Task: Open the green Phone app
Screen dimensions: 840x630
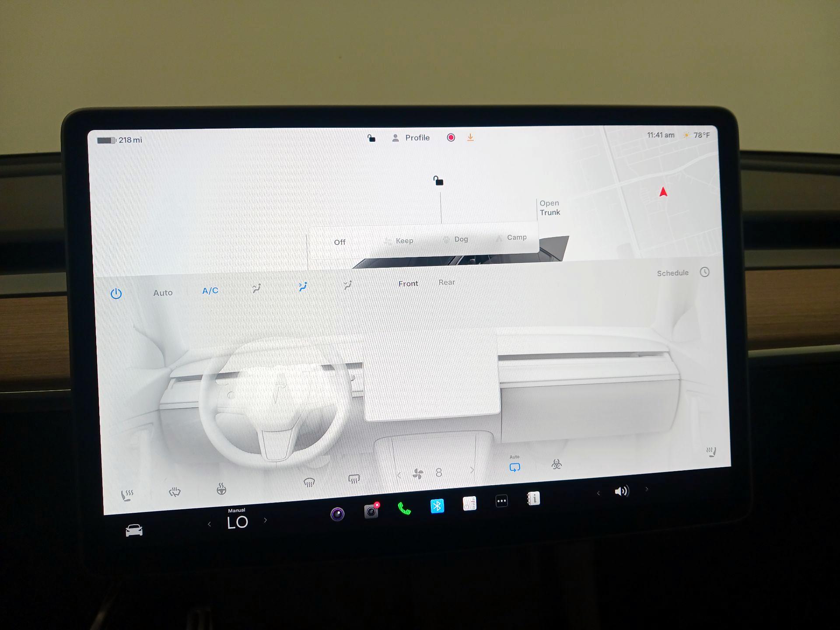Action: tap(404, 508)
